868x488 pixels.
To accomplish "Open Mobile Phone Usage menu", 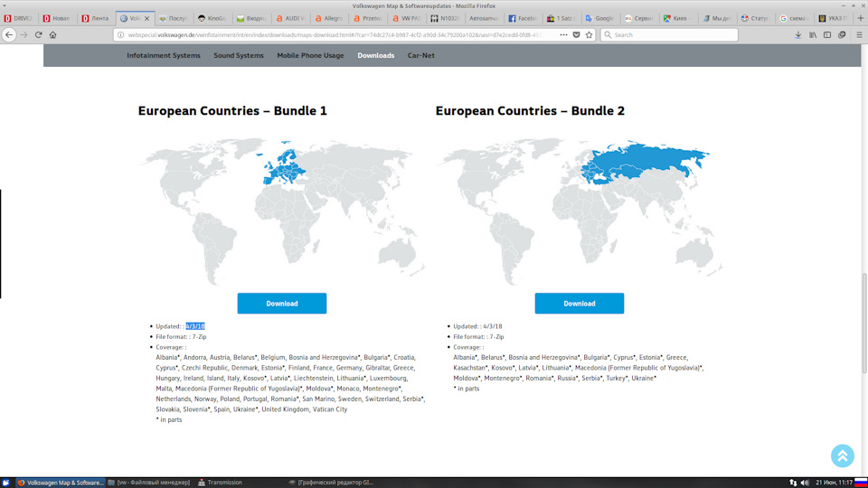I will pos(310,55).
